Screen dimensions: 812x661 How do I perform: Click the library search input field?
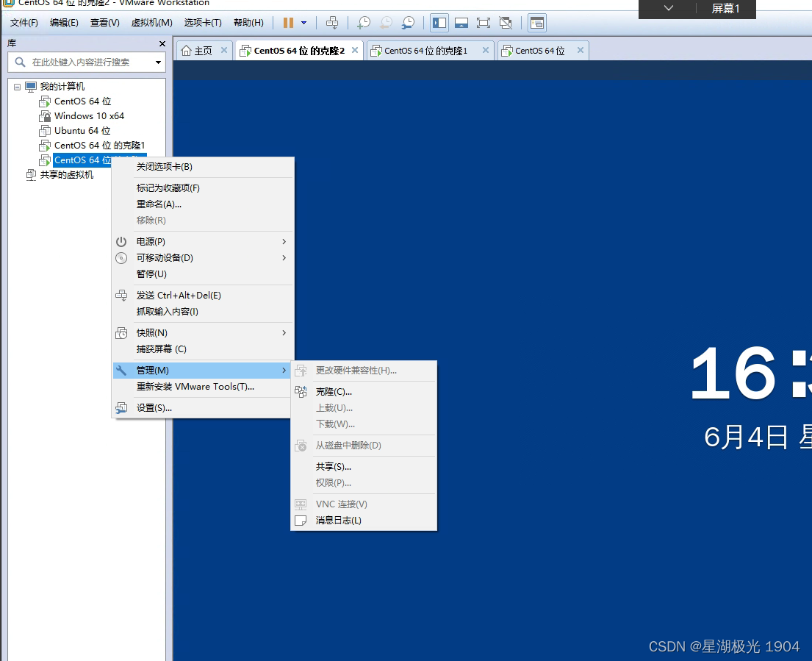pyautogui.click(x=86, y=62)
